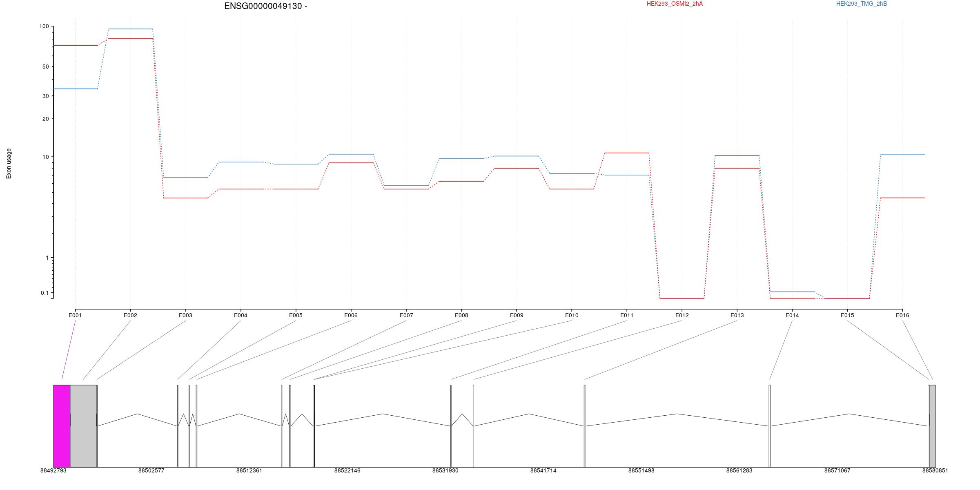
Task: Click the E006 exon label
Action: click(x=351, y=315)
